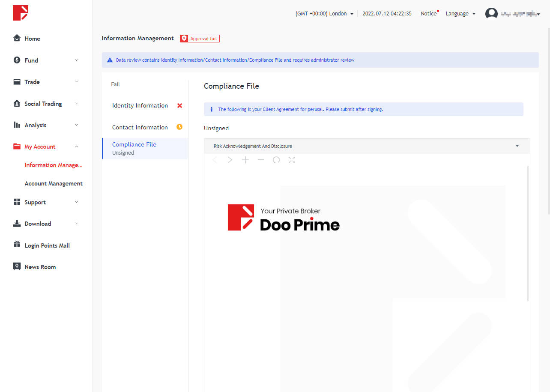This screenshot has width=550, height=392.
Task: Open the GMT London timezone dropdown
Action: pyautogui.click(x=324, y=14)
